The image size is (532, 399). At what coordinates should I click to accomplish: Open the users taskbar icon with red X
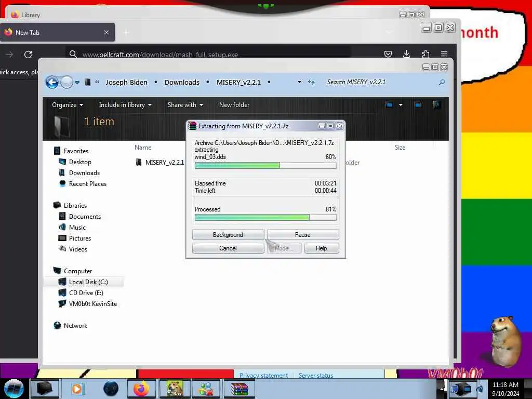(x=206, y=389)
